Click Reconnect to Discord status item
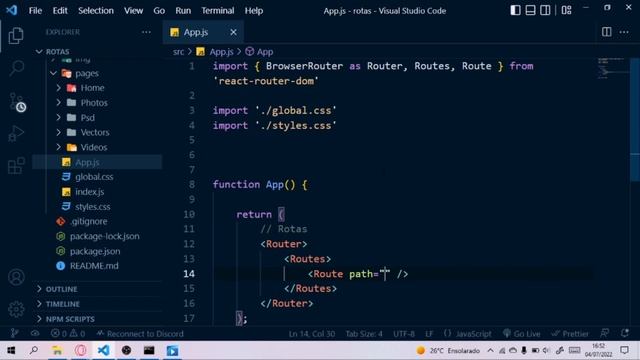The width and height of the screenshot is (640, 360). tap(140, 333)
